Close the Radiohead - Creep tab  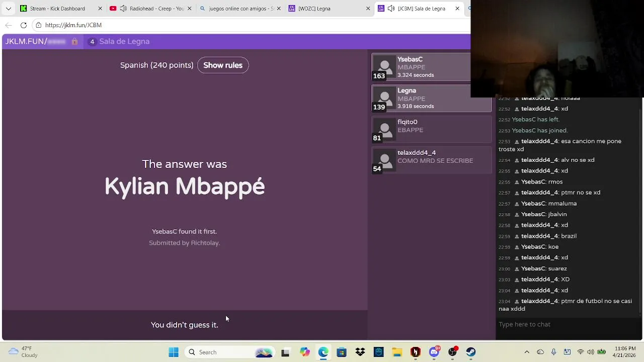point(189,9)
